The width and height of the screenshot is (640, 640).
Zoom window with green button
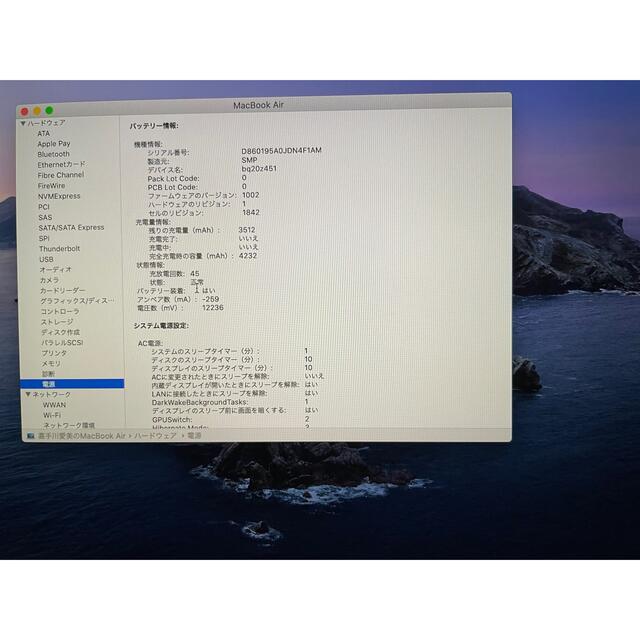coord(50,110)
